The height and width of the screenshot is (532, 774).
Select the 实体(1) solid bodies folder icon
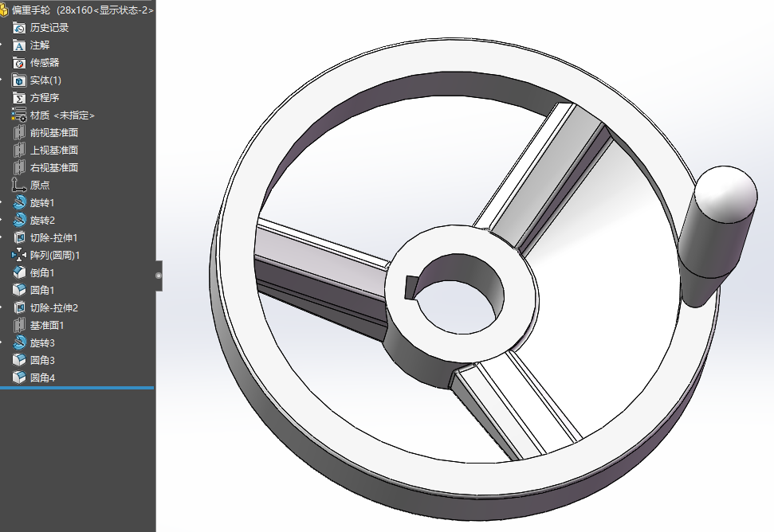click(19, 80)
